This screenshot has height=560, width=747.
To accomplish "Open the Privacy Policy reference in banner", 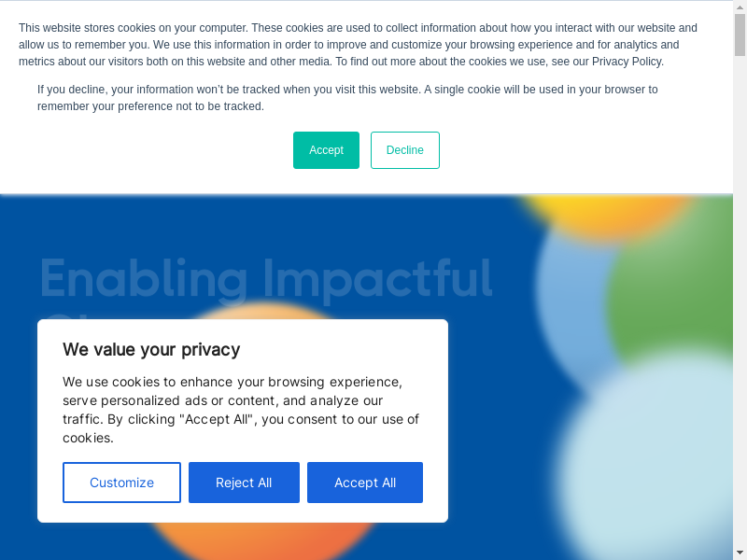I will [627, 62].
